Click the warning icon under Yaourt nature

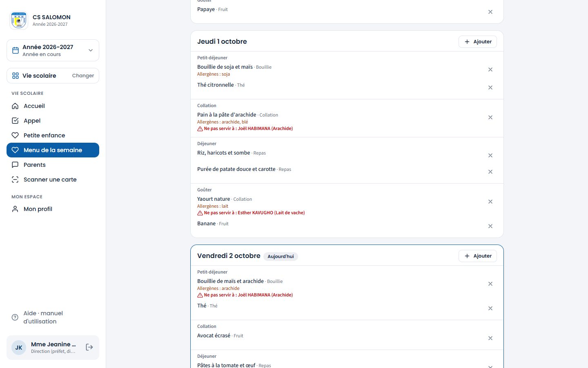tap(200, 213)
